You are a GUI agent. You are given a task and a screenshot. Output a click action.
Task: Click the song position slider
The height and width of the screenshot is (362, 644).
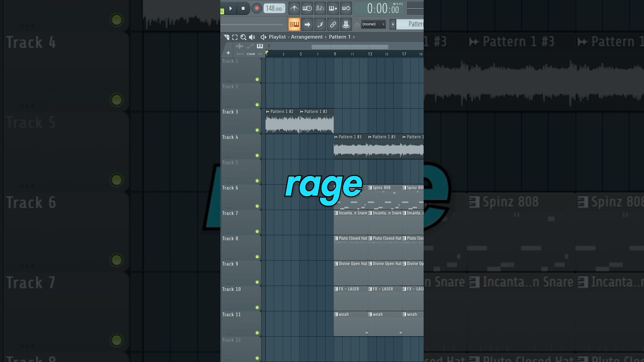[x=253, y=24]
